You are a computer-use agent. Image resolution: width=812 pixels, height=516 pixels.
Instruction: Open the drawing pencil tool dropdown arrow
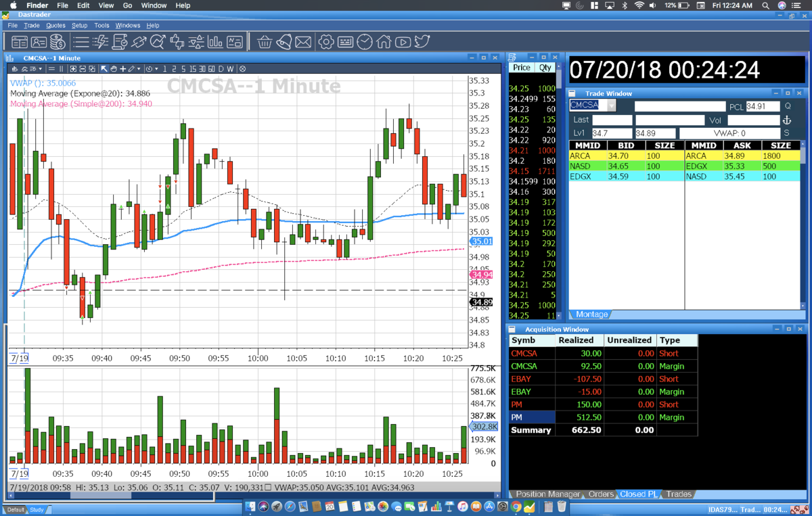(x=139, y=69)
